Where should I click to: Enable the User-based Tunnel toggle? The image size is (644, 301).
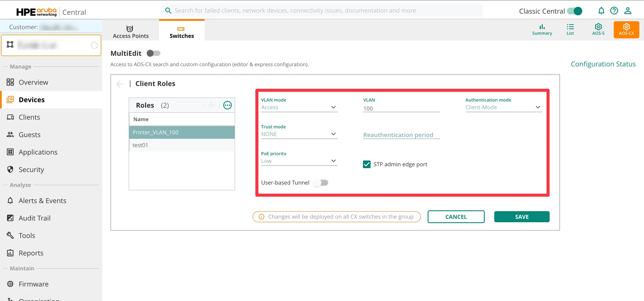tap(321, 183)
